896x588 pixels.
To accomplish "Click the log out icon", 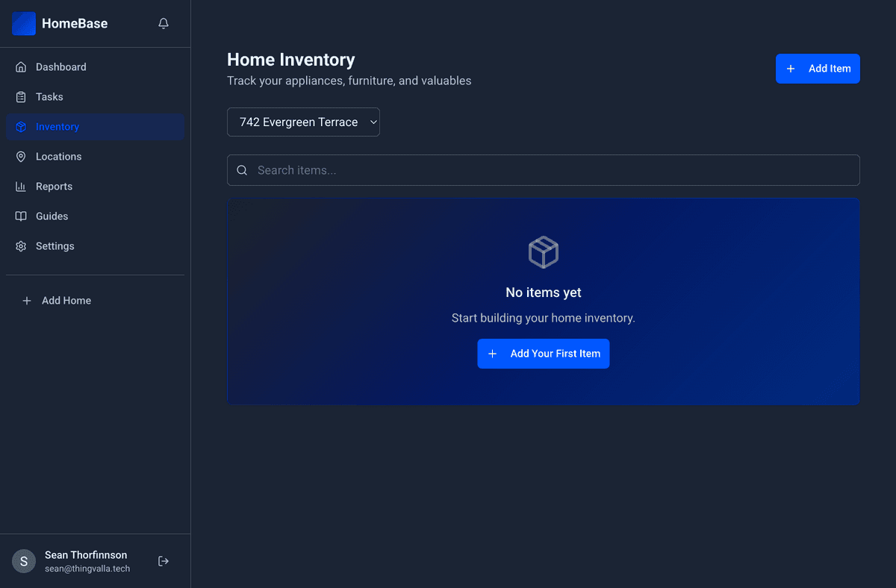I will [163, 560].
